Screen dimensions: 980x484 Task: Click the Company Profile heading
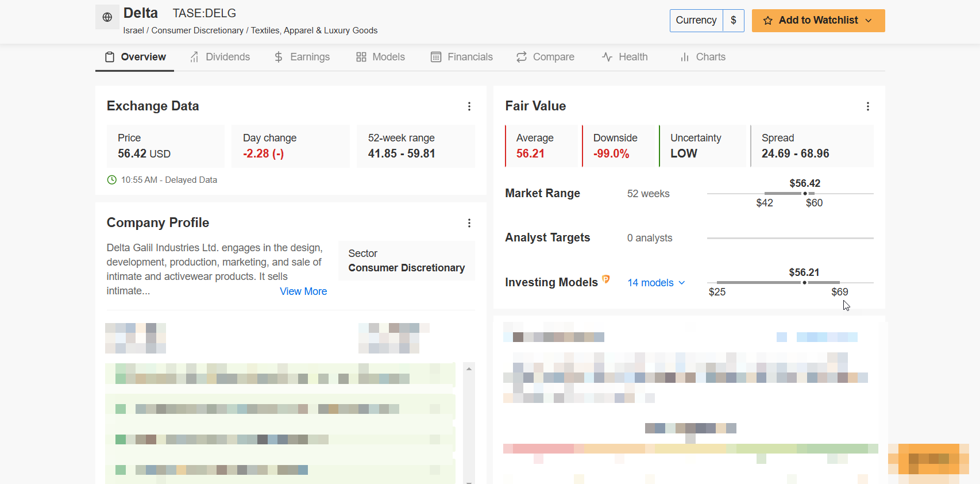tap(158, 222)
